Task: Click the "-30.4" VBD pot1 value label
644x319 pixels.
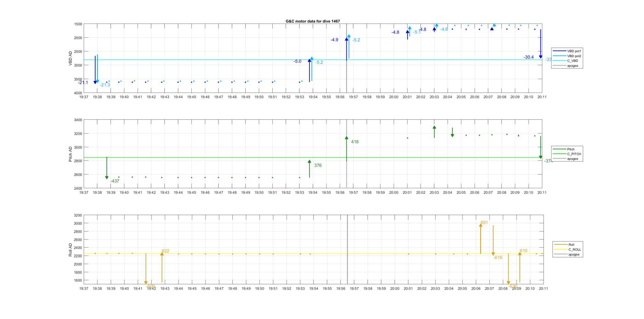Action: point(529,57)
